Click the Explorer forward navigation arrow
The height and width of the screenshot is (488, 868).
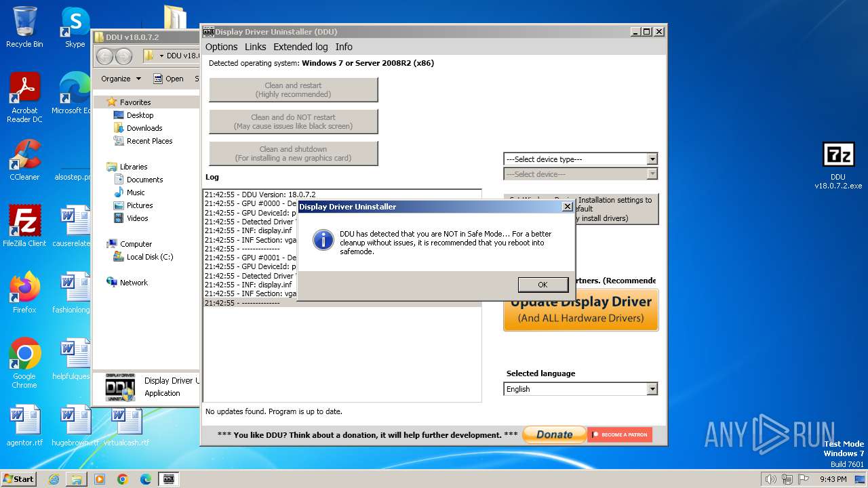point(124,56)
